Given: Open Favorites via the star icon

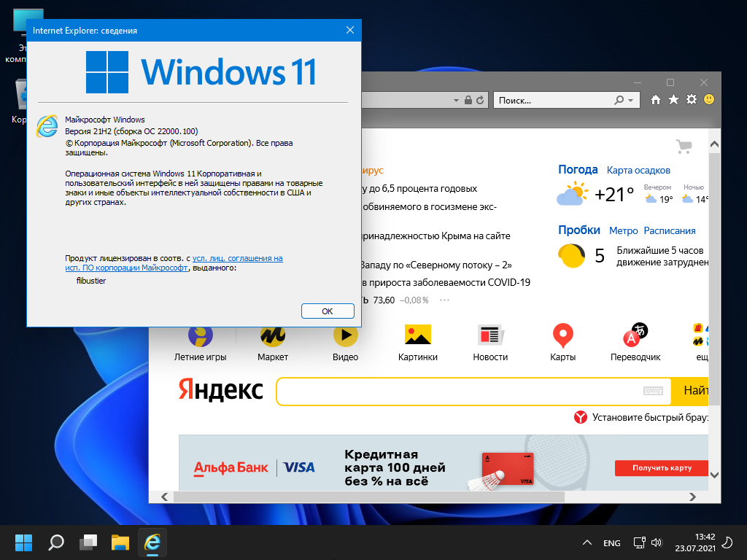Looking at the screenshot, I should pos(673,100).
